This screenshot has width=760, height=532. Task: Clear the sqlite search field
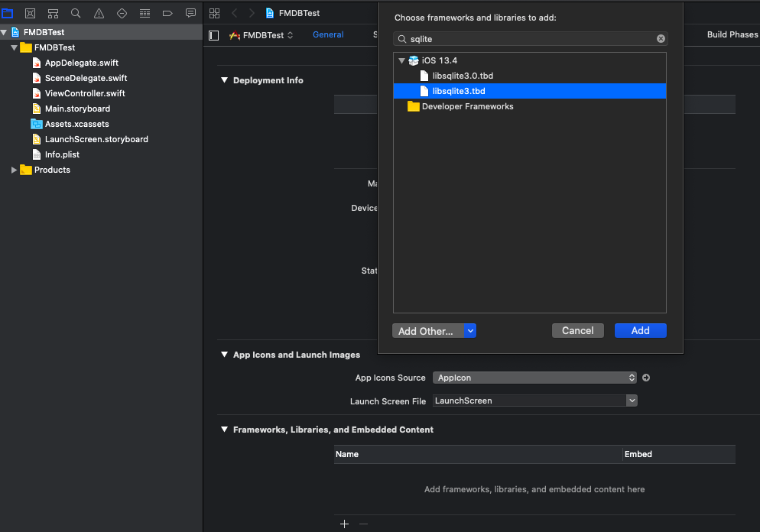pyautogui.click(x=661, y=39)
